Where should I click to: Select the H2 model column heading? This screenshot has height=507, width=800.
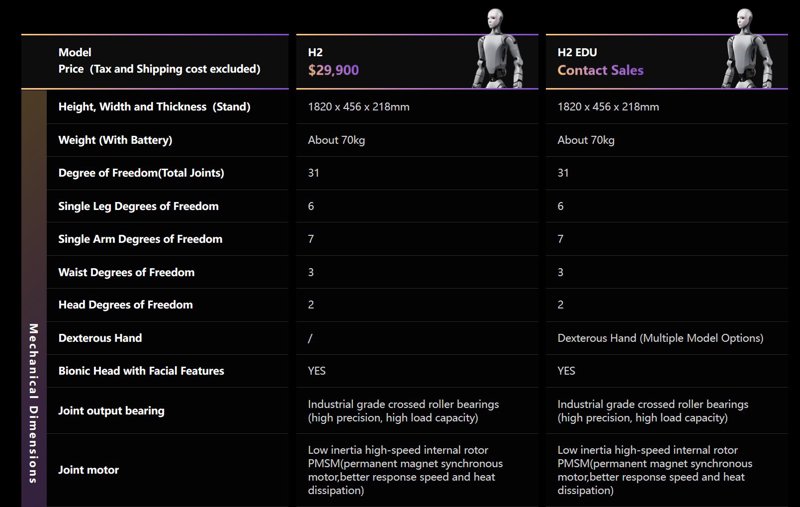point(317,51)
